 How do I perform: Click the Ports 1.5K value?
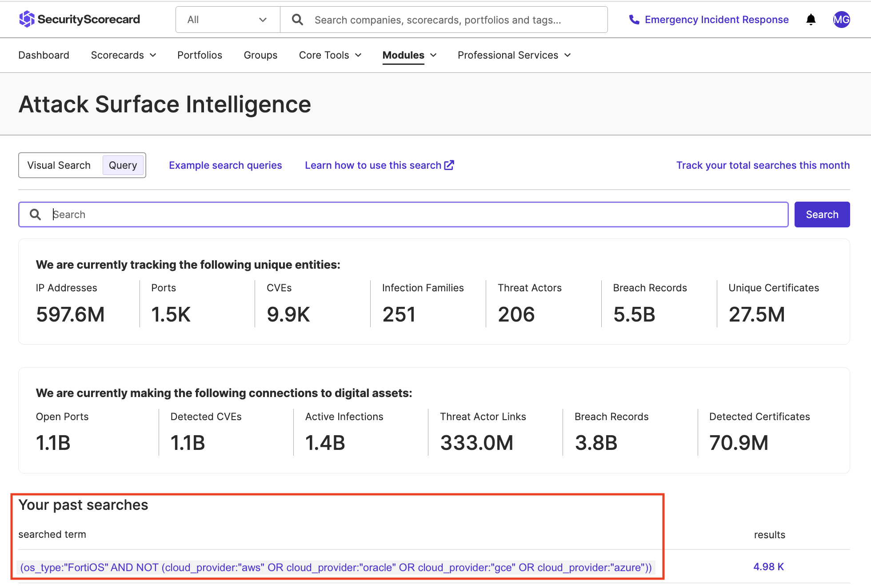tap(171, 314)
